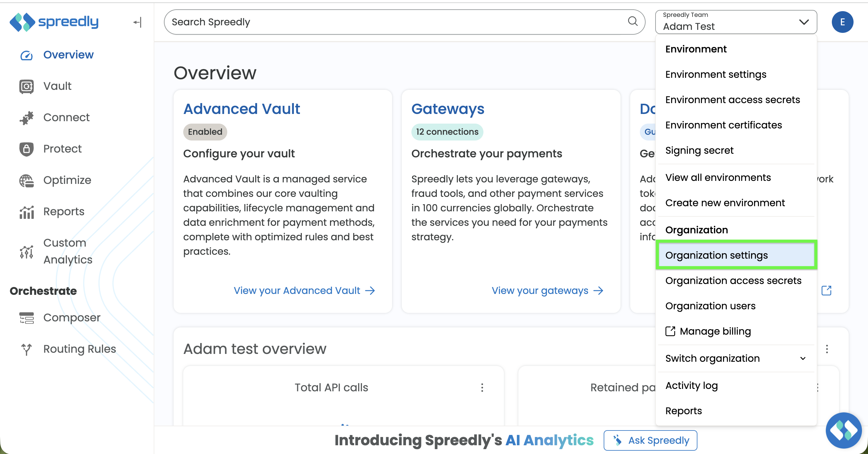The width and height of the screenshot is (868, 454).
Task: Open Total API calls options menu
Action: coord(482,388)
